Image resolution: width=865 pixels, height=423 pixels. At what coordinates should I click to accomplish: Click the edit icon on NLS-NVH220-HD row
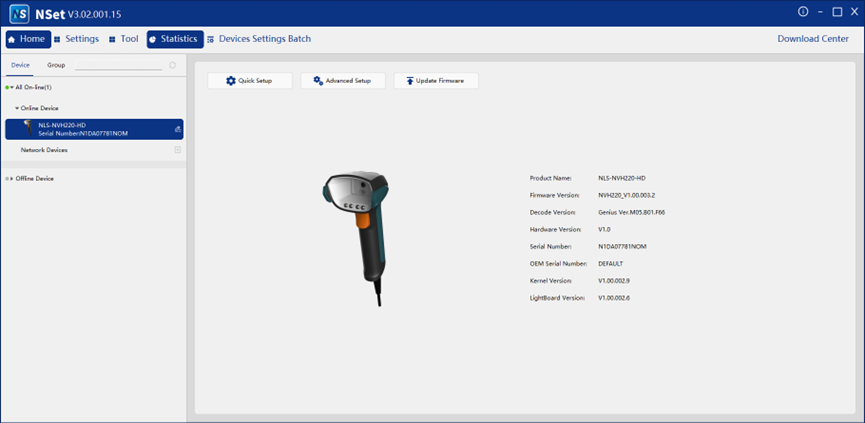(x=178, y=129)
